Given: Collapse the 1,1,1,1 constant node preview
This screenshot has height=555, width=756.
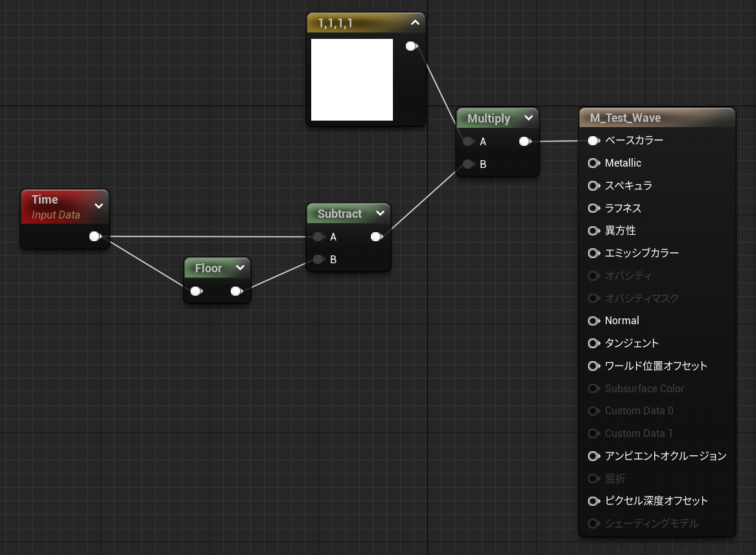Looking at the screenshot, I should click(415, 23).
